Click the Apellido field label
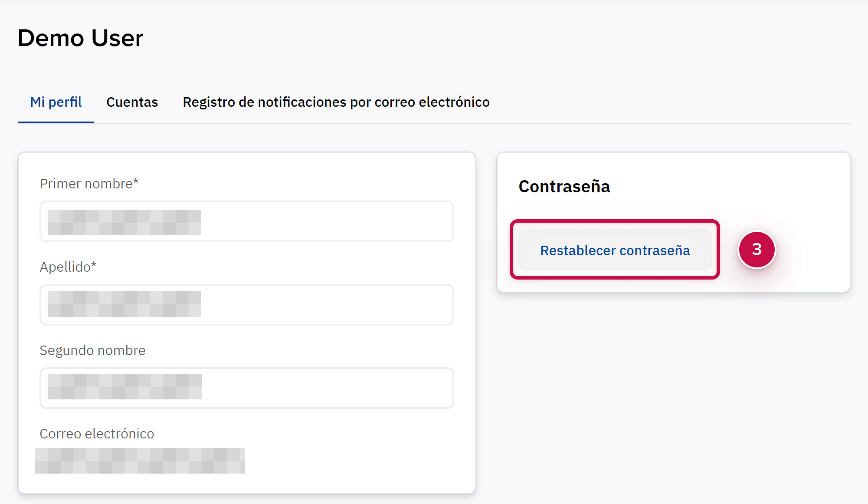This screenshot has height=504, width=868. tap(68, 267)
